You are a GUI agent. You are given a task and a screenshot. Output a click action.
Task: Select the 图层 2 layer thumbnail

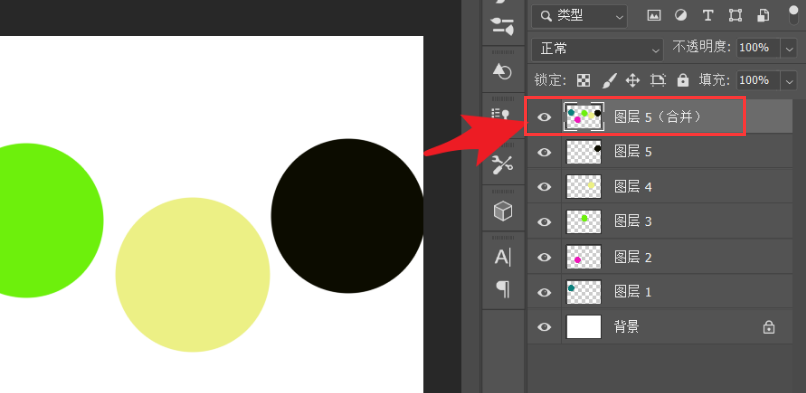tap(584, 257)
